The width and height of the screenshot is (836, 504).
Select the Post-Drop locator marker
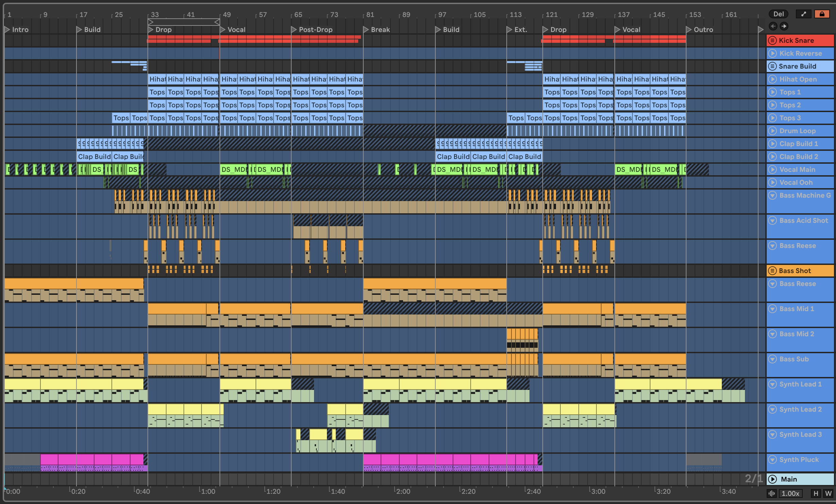coord(294,30)
